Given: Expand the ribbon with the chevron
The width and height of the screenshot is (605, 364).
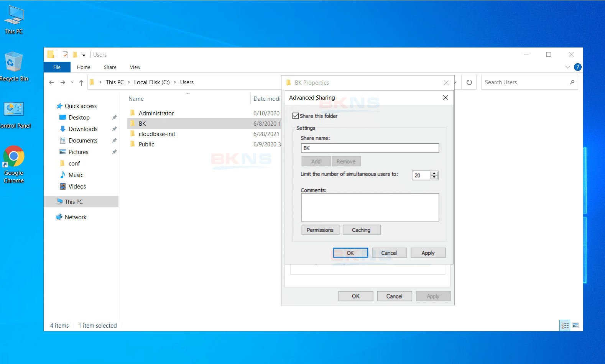Looking at the screenshot, I should (567, 67).
